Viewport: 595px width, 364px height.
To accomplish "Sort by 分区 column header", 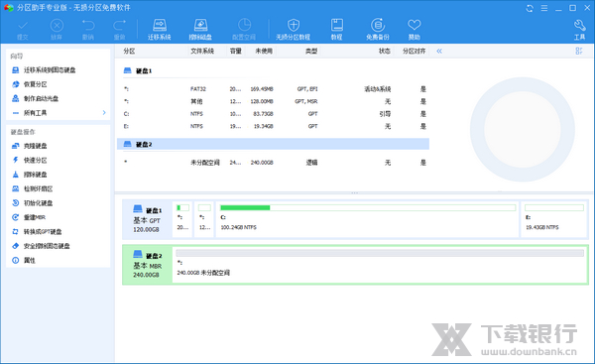I will [x=129, y=51].
